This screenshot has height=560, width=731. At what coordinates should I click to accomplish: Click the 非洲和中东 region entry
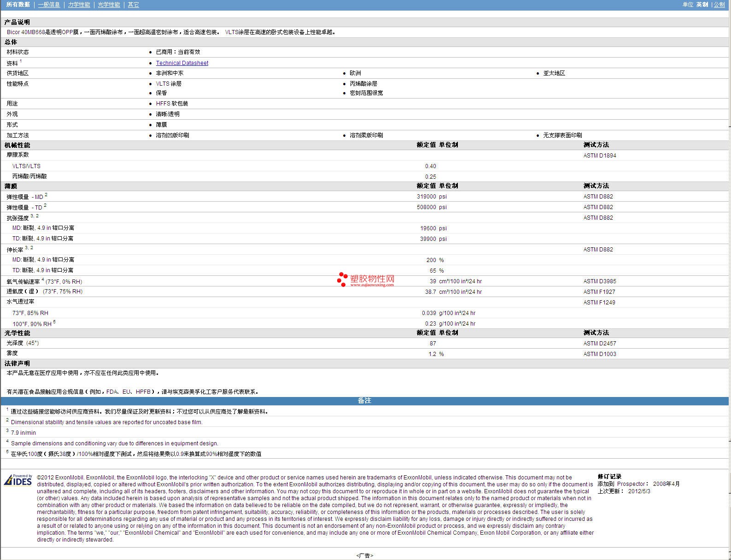(170, 73)
